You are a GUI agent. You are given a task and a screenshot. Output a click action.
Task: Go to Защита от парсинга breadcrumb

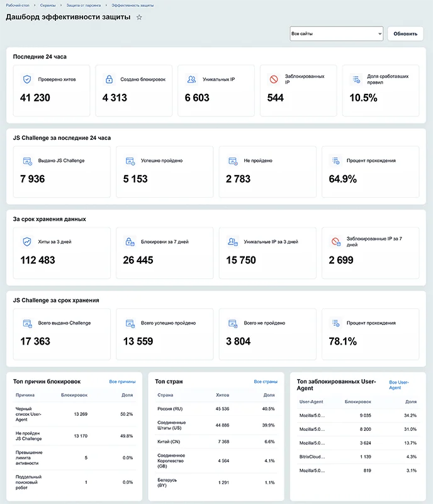[84, 5]
